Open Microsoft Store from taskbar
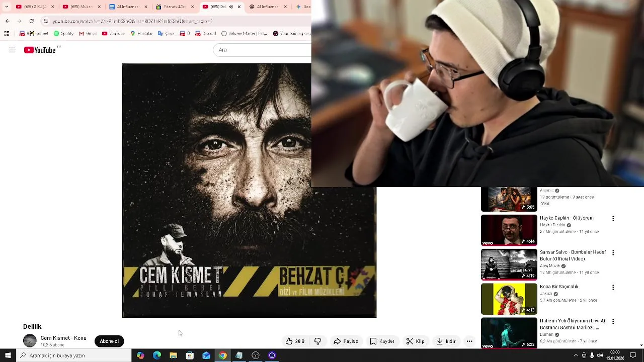Image resolution: width=644 pixels, height=362 pixels. pos(190,355)
